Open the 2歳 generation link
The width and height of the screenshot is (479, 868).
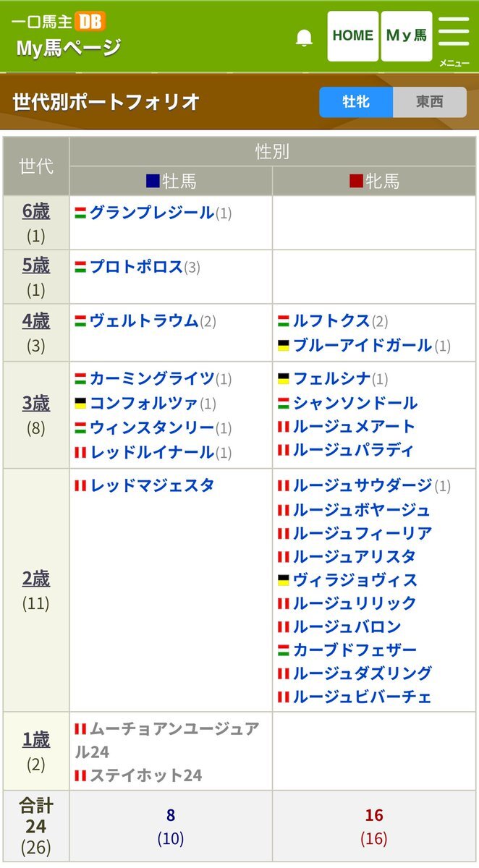point(36,579)
